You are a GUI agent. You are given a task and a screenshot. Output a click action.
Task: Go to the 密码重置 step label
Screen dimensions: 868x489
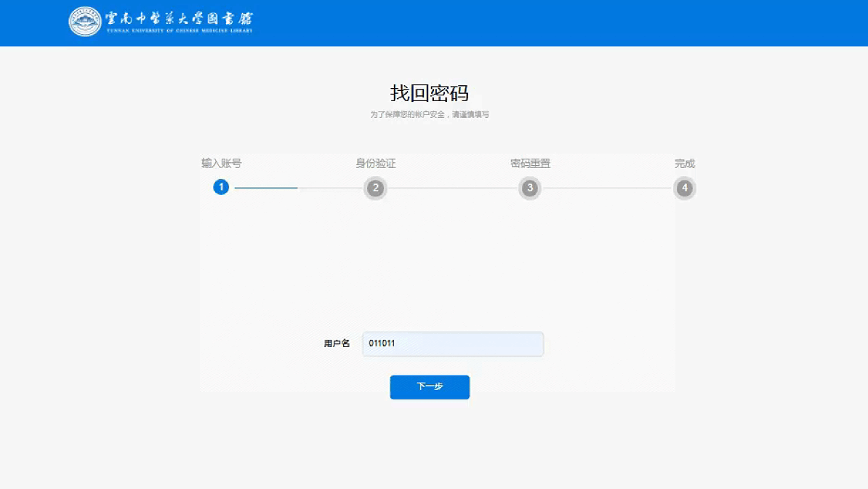pos(530,164)
